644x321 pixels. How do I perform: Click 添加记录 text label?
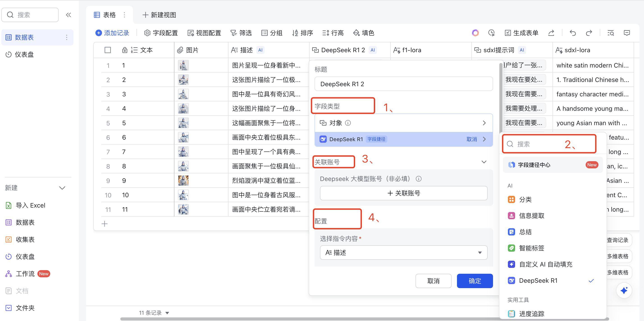(x=116, y=33)
